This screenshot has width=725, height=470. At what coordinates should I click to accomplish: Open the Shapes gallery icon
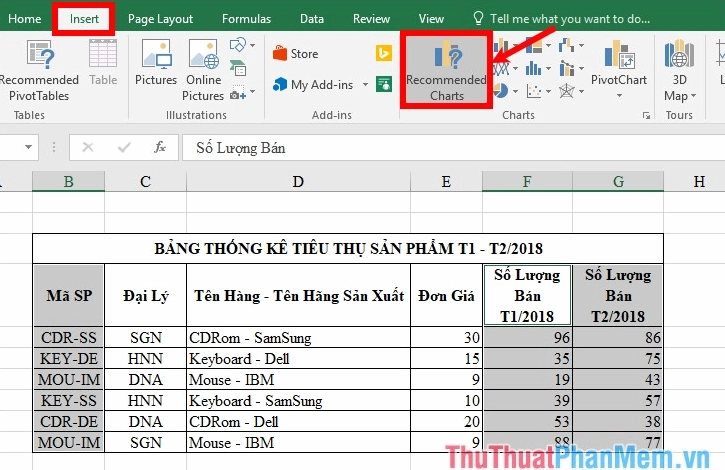point(238,45)
